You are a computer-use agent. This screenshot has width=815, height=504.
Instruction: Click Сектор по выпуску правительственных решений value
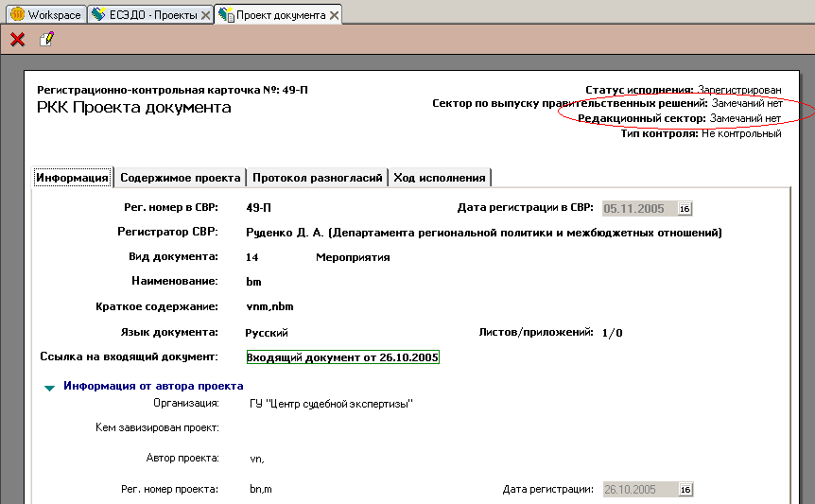click(x=747, y=103)
